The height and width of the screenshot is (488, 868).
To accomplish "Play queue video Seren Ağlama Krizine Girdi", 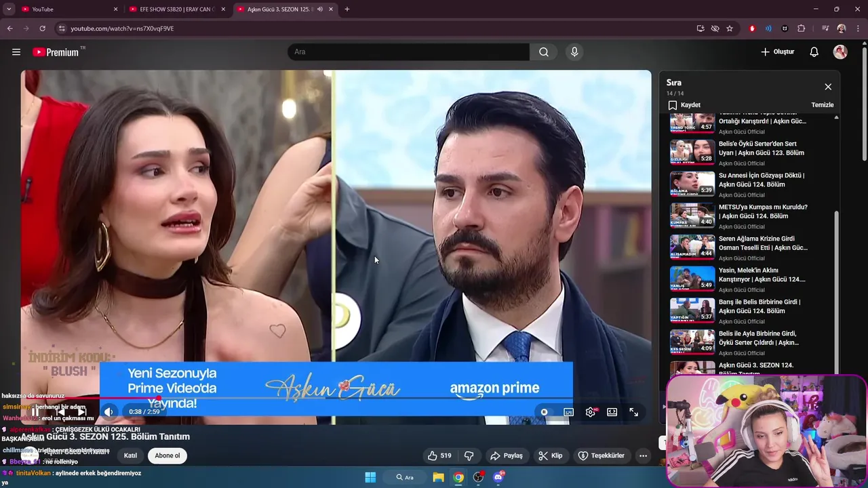I will 749,247.
